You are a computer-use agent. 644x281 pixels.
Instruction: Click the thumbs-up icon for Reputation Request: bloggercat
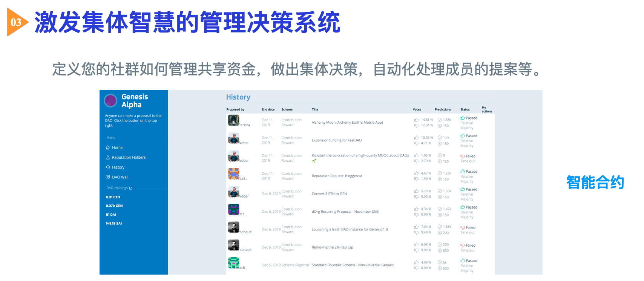(x=417, y=173)
